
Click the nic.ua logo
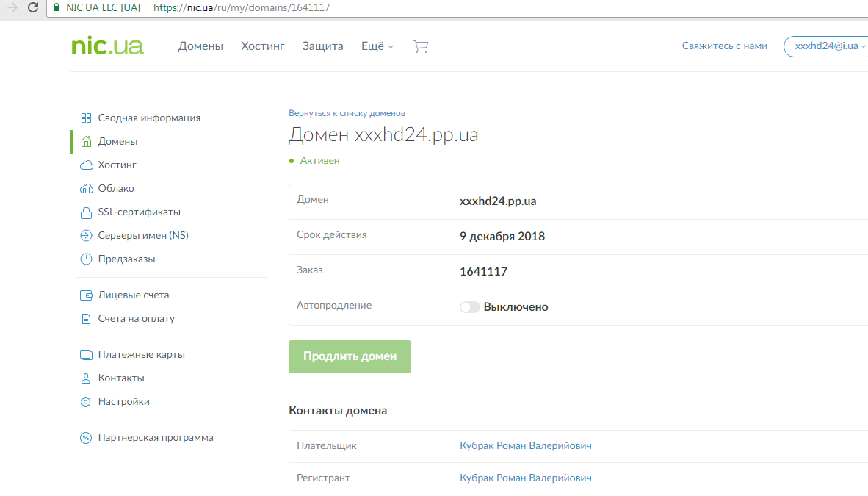[x=107, y=46]
